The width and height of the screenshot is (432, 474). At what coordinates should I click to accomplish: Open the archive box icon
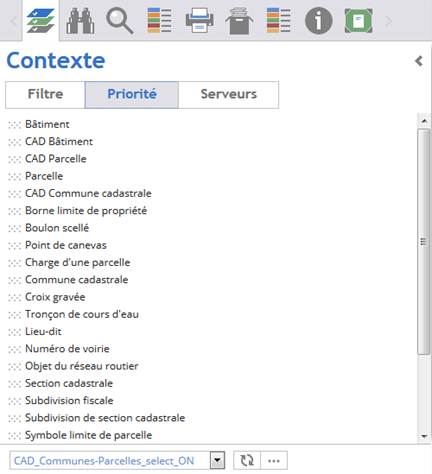tap(239, 21)
